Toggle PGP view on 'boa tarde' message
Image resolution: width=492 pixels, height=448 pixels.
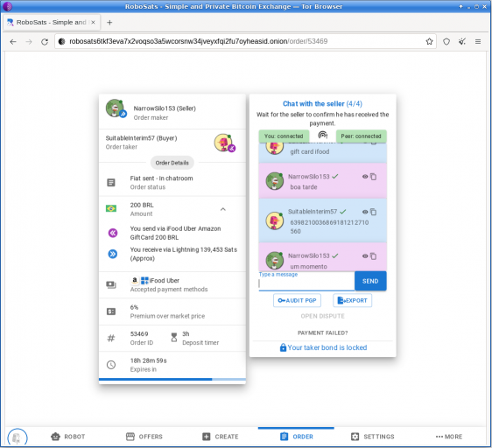click(x=365, y=177)
